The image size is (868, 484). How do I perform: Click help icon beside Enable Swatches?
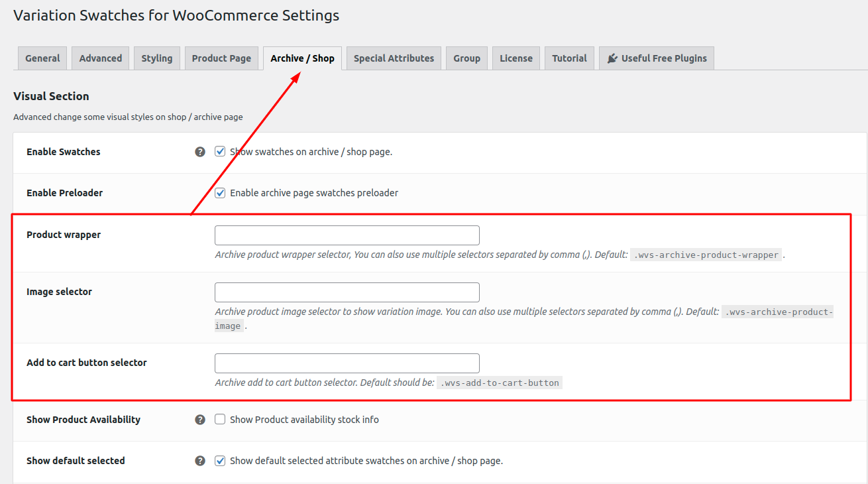pyautogui.click(x=200, y=152)
